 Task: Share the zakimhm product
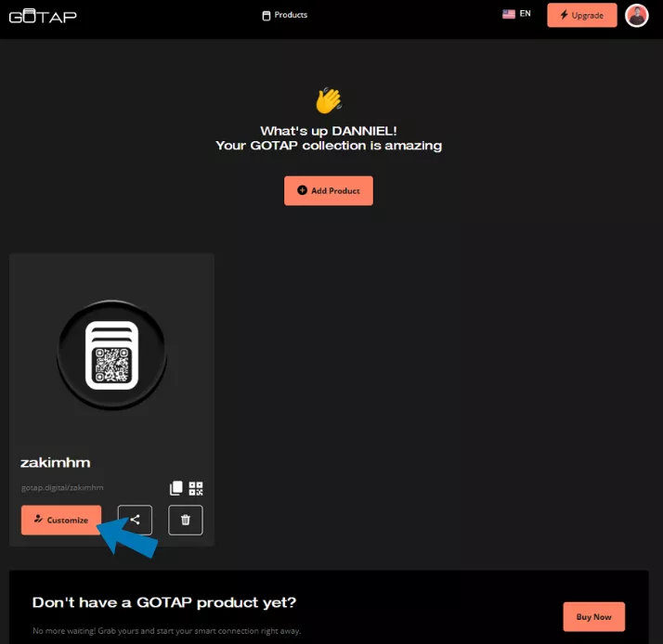click(x=135, y=520)
